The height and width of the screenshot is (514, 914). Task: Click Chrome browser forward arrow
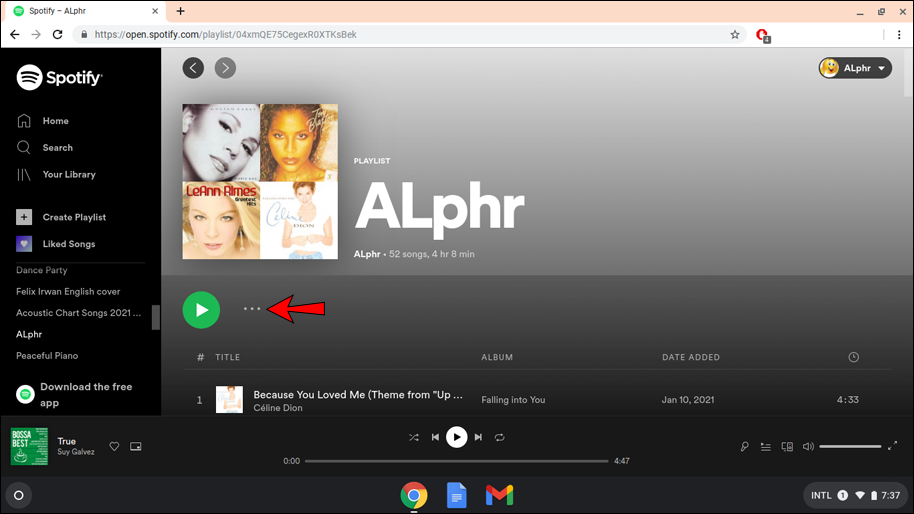36,34
